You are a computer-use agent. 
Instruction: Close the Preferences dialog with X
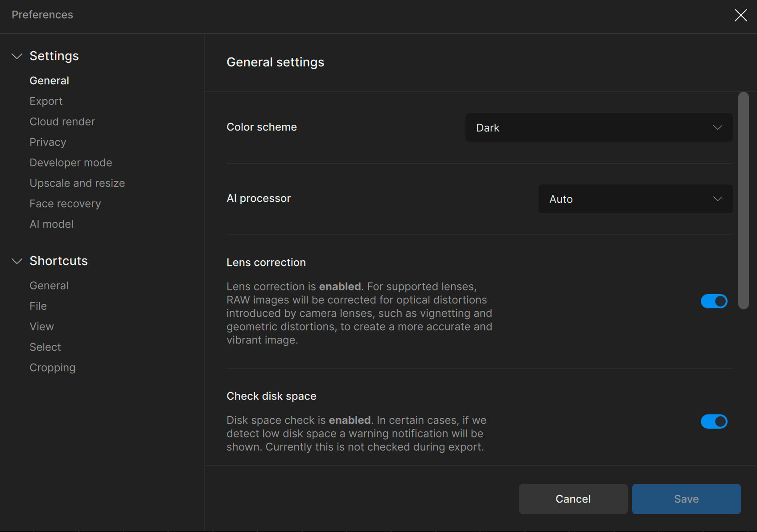coord(741,15)
